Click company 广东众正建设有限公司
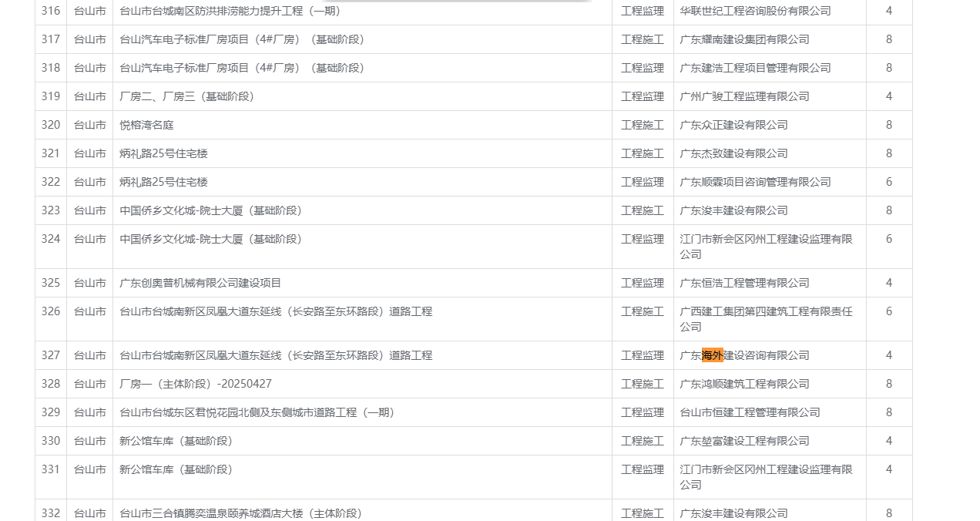Viewport: 980px width, 521px height. 733,125
